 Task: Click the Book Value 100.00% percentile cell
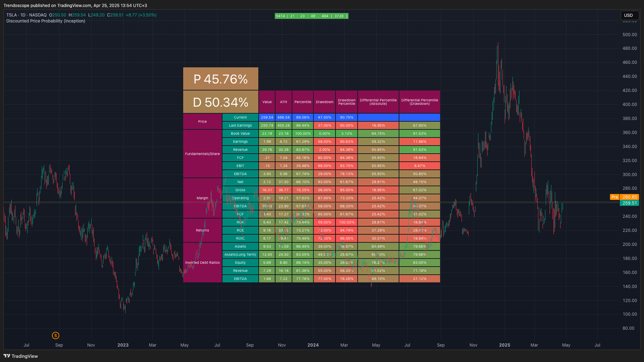point(303,134)
